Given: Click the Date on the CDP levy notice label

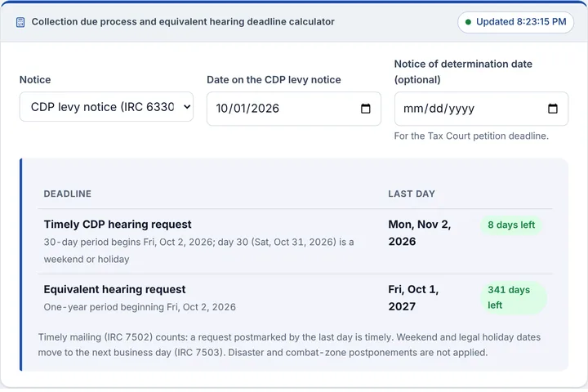Looking at the screenshot, I should 274,80.
